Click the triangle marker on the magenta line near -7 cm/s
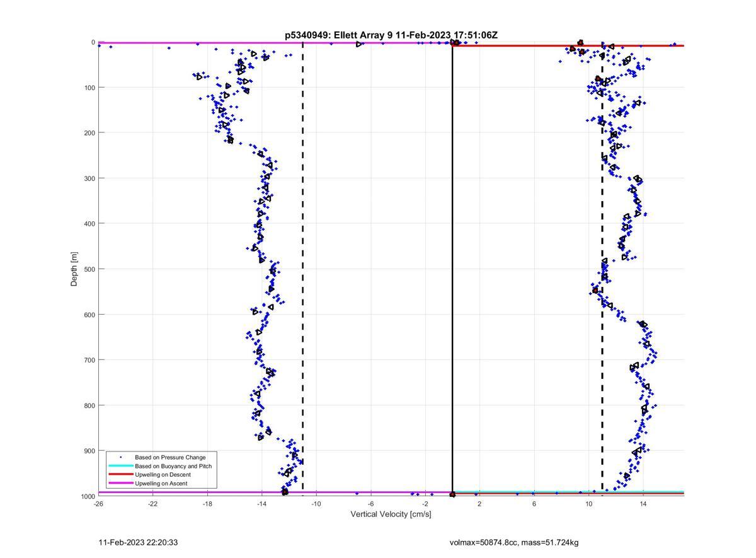Screen dimensions: 756x558 click(359, 44)
